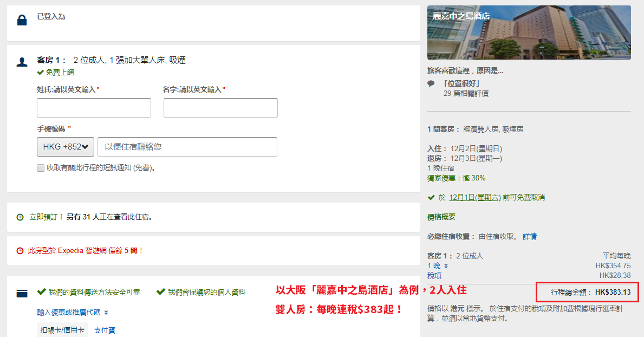Switch to the 扣帳卡/信用卡 tab
The image size is (644, 337).
pyautogui.click(x=62, y=329)
